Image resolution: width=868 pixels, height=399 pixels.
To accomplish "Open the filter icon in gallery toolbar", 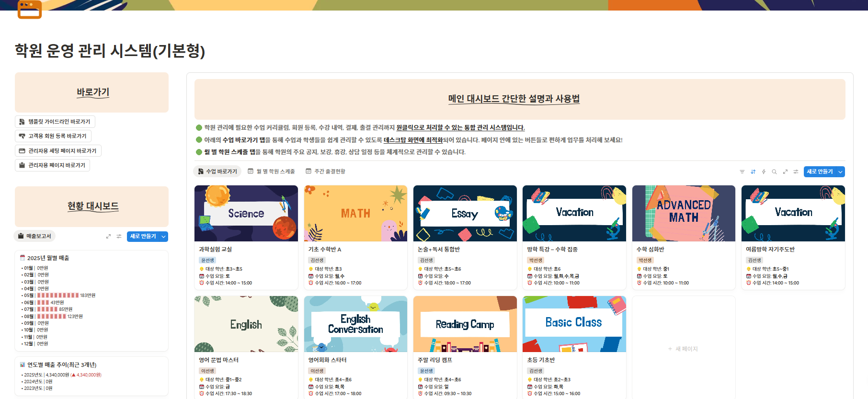I will 742,171.
